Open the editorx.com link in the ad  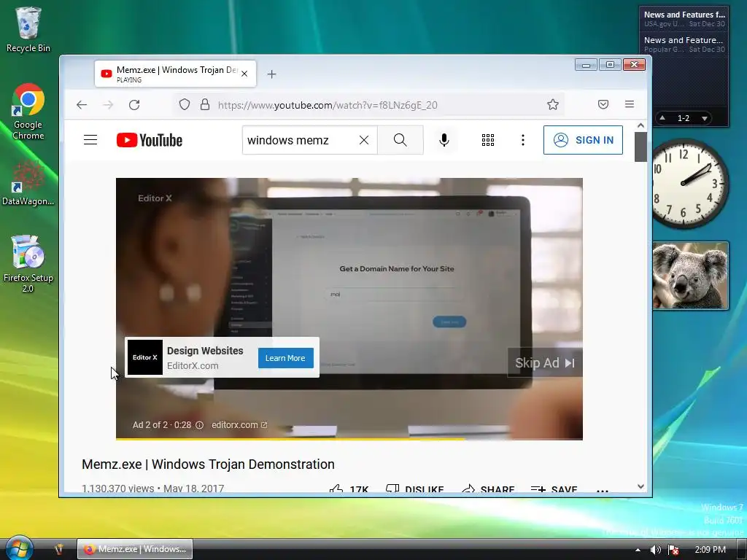pyautogui.click(x=239, y=425)
